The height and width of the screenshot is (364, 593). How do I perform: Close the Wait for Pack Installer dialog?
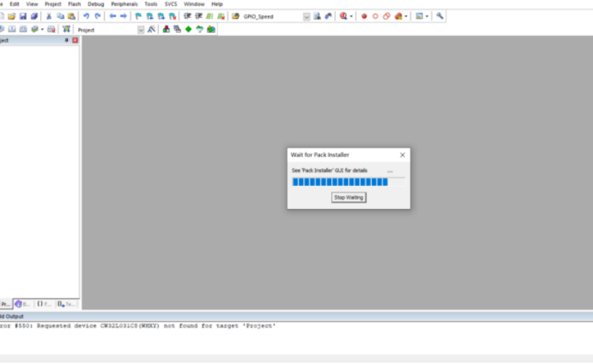(x=403, y=155)
